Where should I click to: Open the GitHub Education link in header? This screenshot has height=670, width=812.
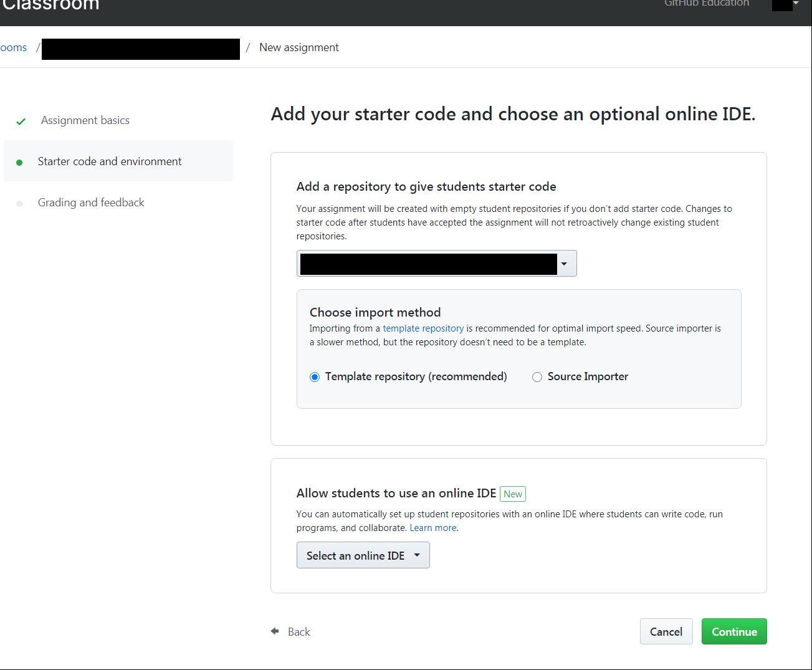pyautogui.click(x=707, y=4)
